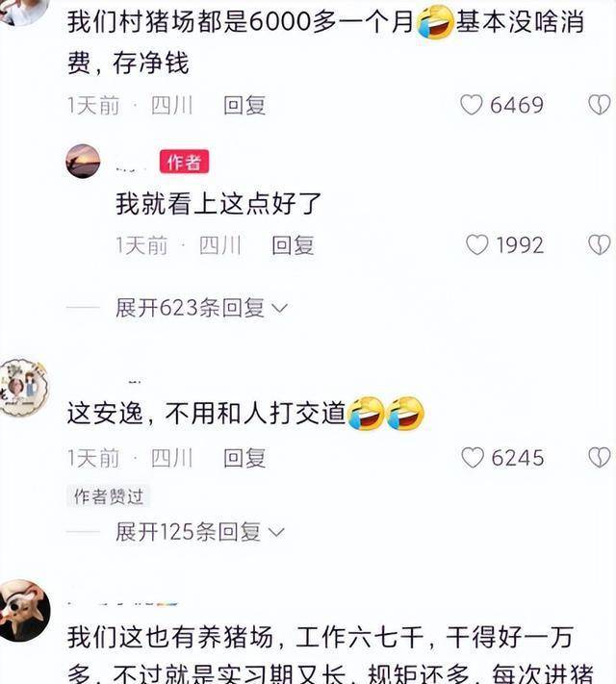The height and width of the screenshot is (684, 616).
Task: Dislike the 6000多一个月 pig farm comment
Action: click(599, 105)
